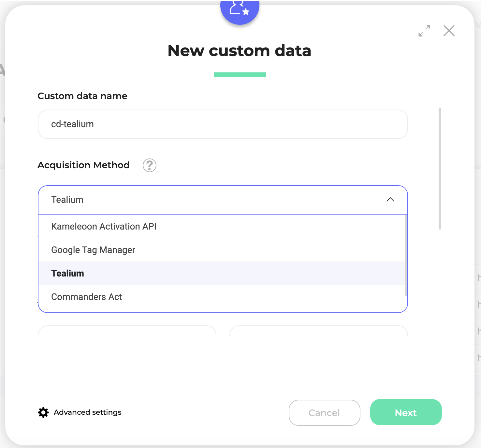Close the New custom data dialog

click(x=449, y=31)
